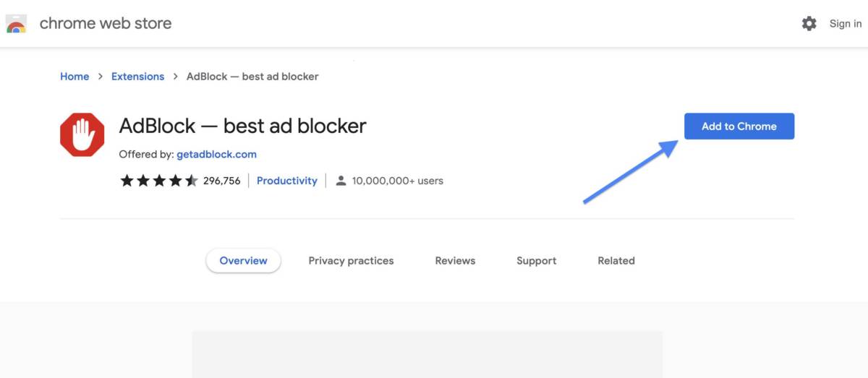The height and width of the screenshot is (378, 868).
Task: Click the red AdBlock hand icon
Action: 82,134
